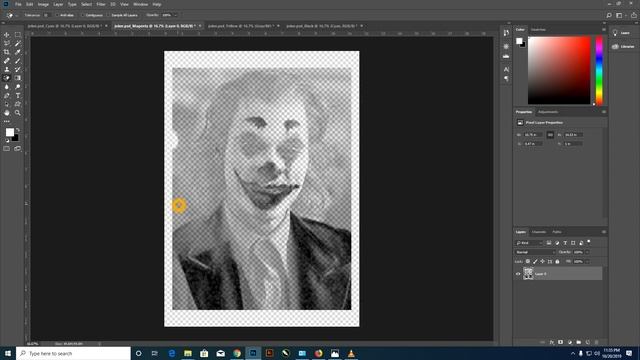The image size is (640, 360).
Task: Toggle the Contiguous checkbox
Action: [82, 15]
